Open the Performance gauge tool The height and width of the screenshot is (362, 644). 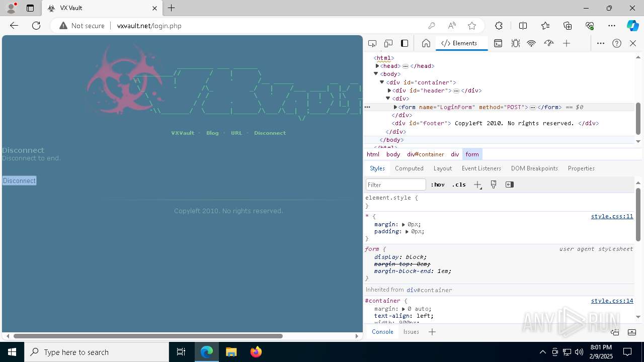point(549,43)
